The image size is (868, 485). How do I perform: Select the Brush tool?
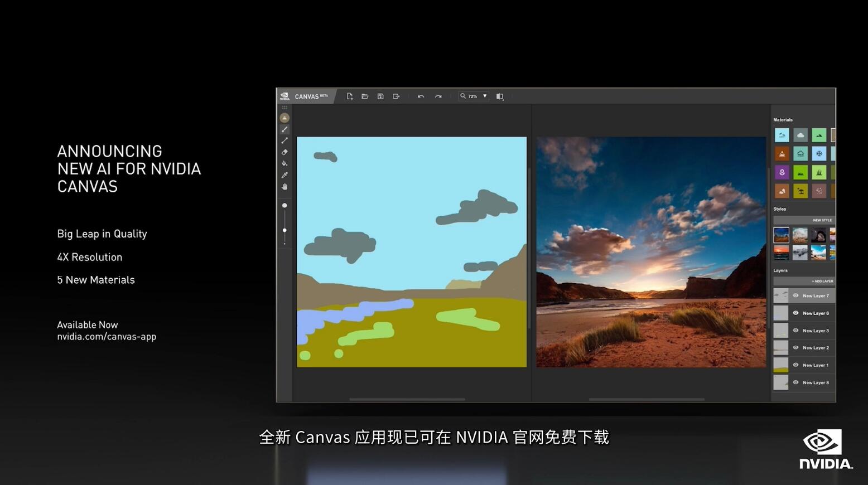coord(284,129)
